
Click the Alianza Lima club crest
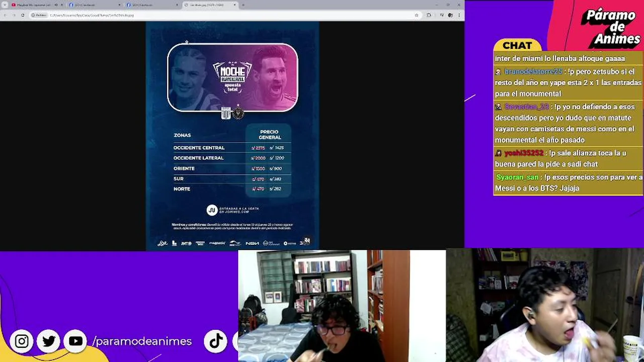226,113
